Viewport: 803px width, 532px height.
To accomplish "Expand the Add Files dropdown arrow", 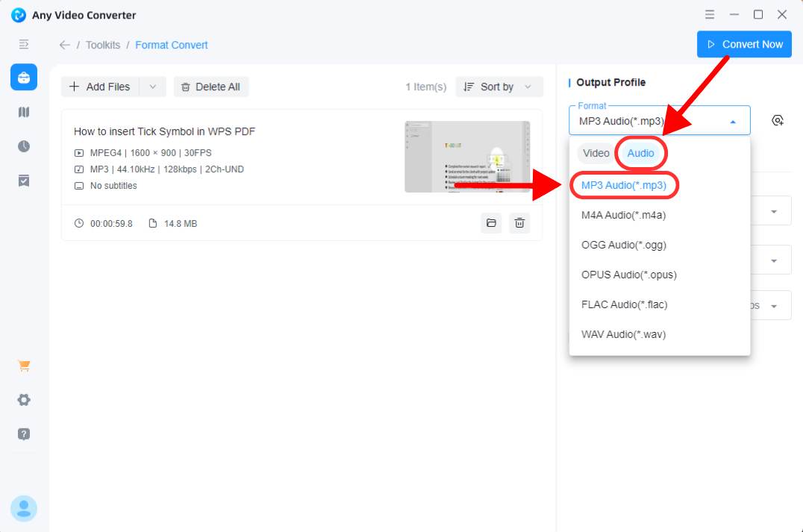I will click(153, 87).
